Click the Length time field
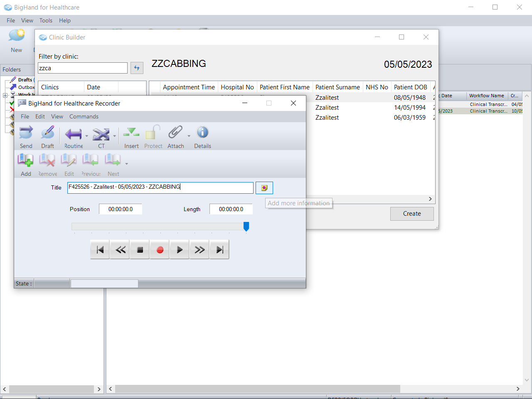This screenshot has width=532, height=399. point(231,209)
